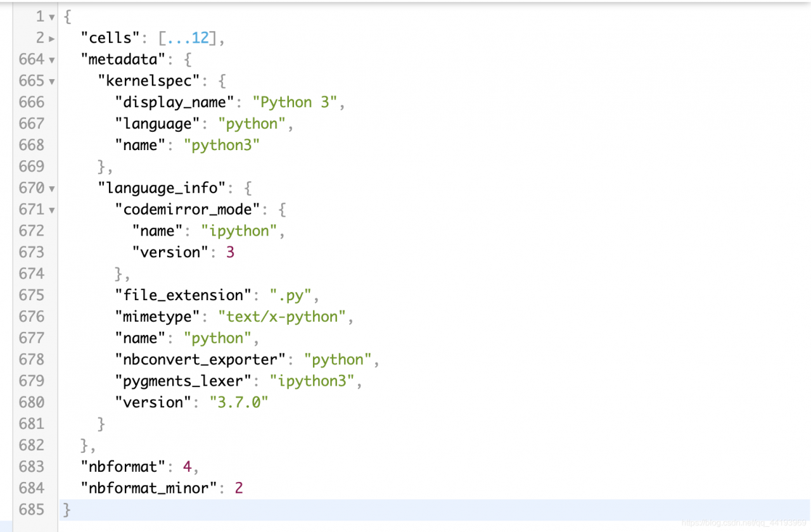The height and width of the screenshot is (532, 811).
Task: Click line number 685 in the gutter
Action: pyautogui.click(x=32, y=509)
